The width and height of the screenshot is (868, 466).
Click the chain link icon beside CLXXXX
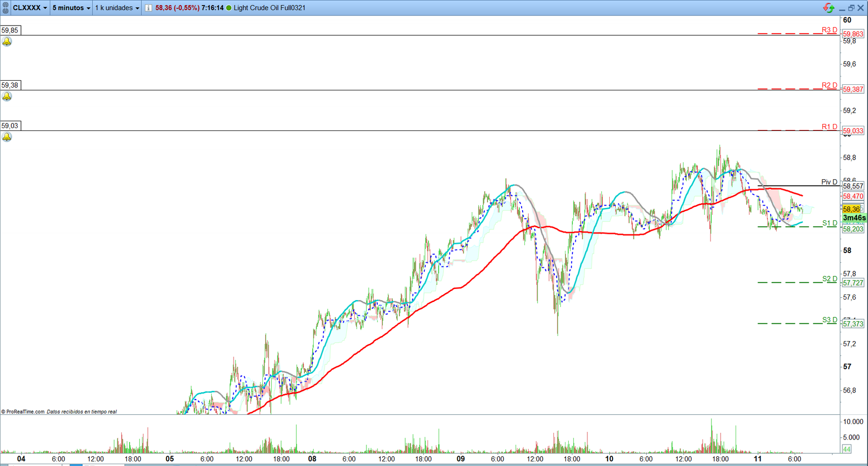click(6, 8)
